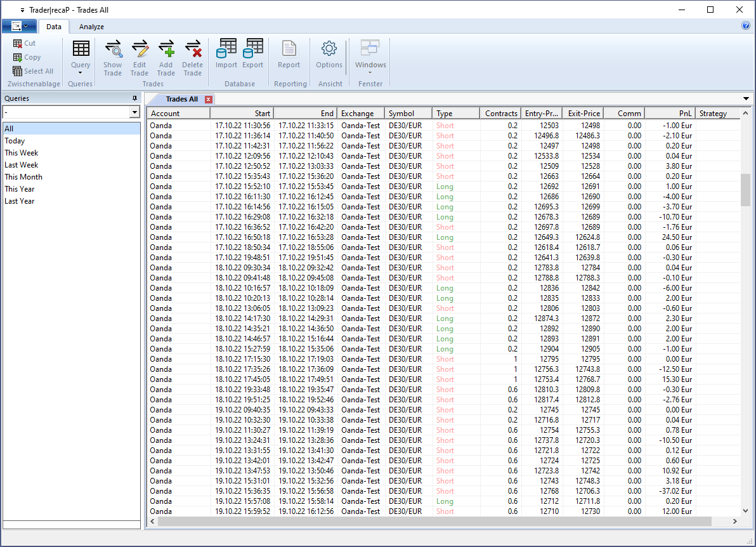Sort by the Exit-Price column header
The height and width of the screenshot is (547, 756).
582,114
